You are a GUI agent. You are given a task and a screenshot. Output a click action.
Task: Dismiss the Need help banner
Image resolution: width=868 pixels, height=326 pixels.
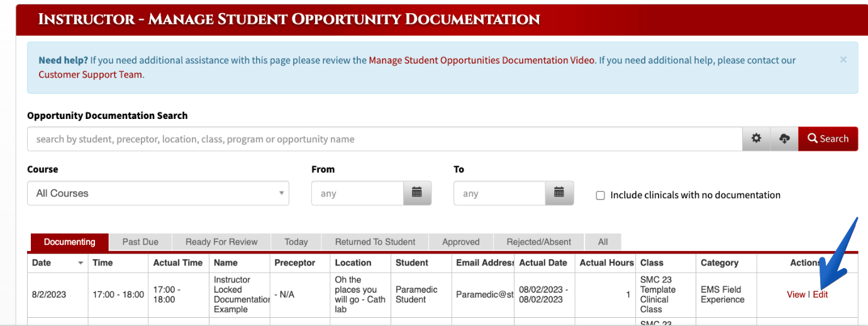coord(843,60)
